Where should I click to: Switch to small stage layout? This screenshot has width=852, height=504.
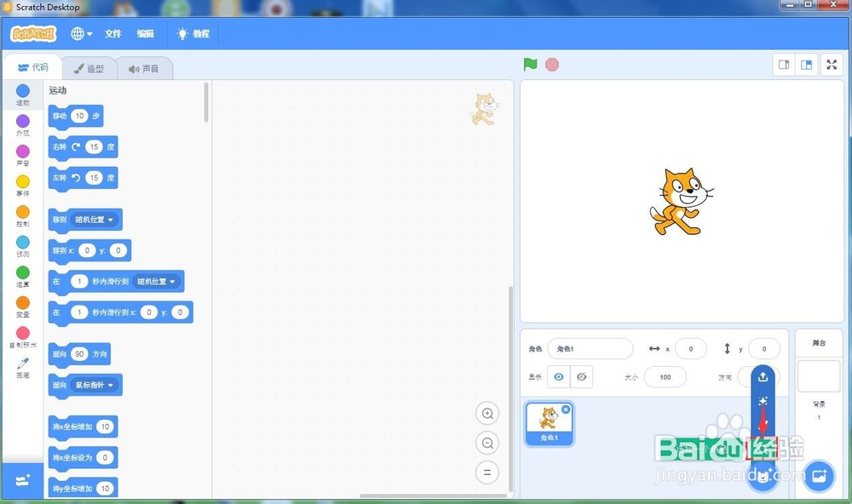click(784, 65)
